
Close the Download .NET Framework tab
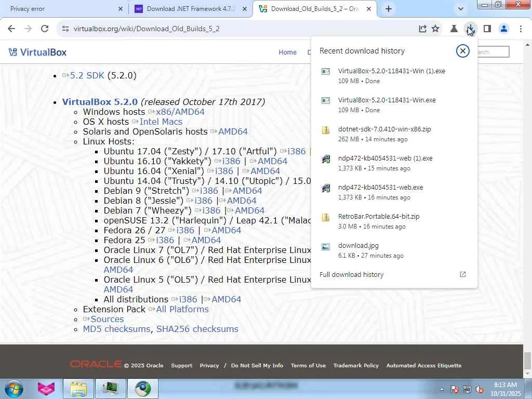click(x=244, y=9)
